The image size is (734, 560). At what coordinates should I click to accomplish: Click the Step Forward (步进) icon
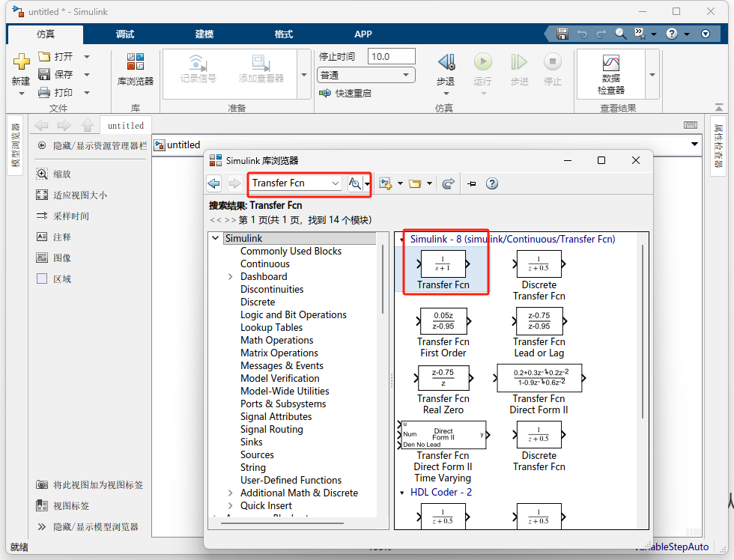(519, 61)
